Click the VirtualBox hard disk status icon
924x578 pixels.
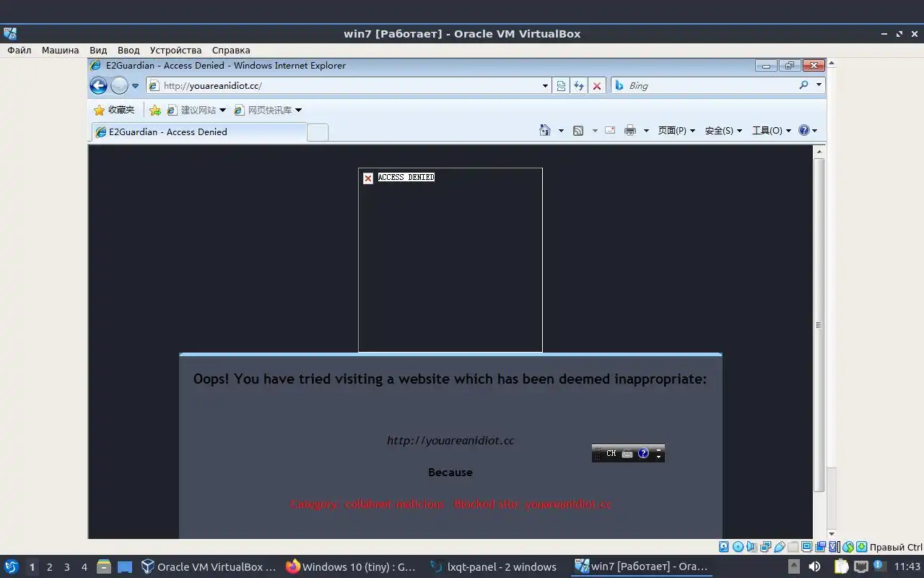(724, 547)
